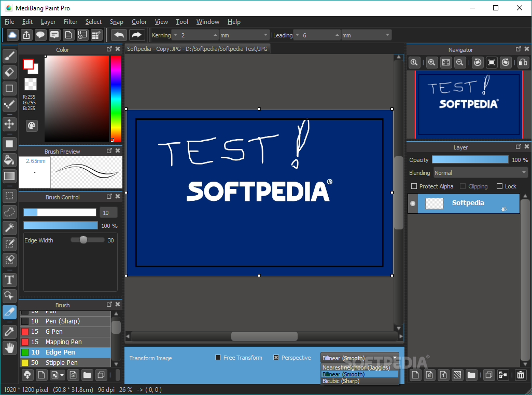Click Fit to window in Navigator
Image resolution: width=532 pixels, height=395 pixels.
446,62
